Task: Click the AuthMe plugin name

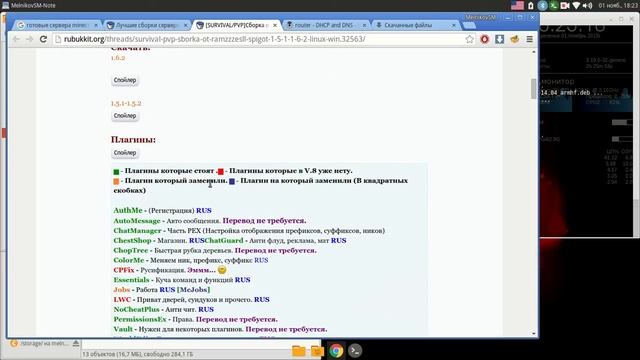Action: [x=128, y=210]
